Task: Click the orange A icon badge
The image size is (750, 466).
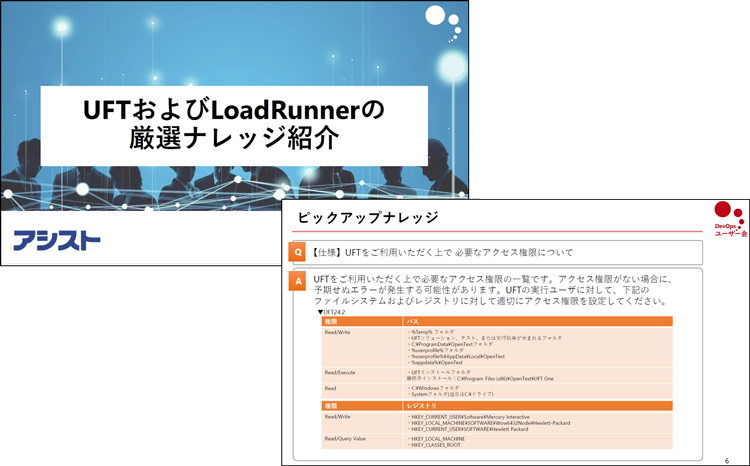Action: (x=297, y=282)
